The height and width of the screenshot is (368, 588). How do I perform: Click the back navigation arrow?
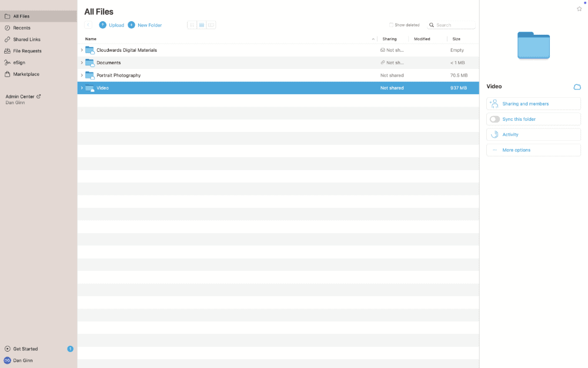88,25
